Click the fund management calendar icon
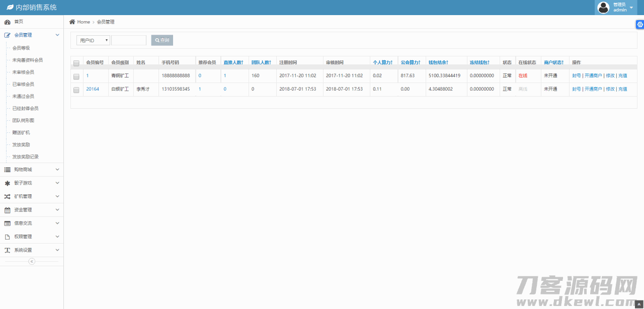 coord(8,210)
